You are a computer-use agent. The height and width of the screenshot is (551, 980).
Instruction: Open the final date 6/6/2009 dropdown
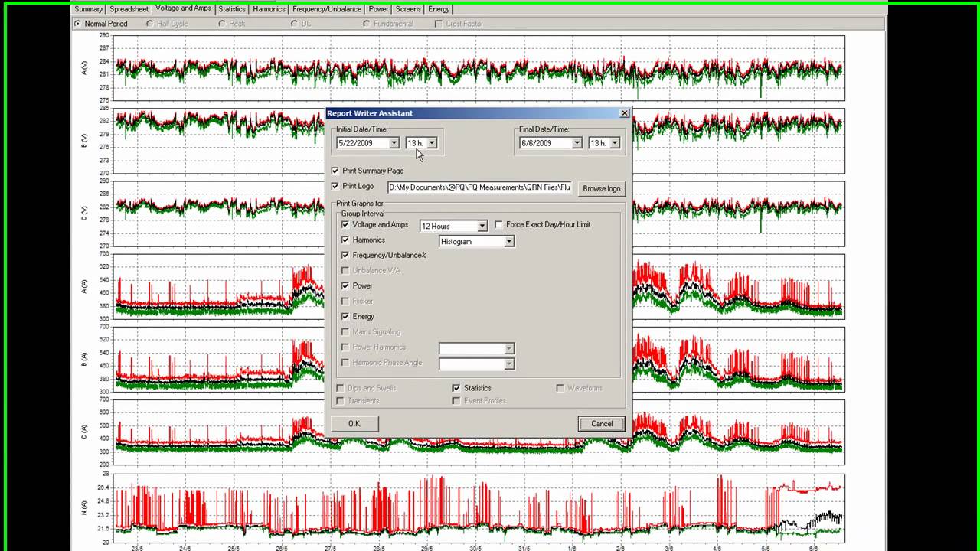tap(576, 143)
